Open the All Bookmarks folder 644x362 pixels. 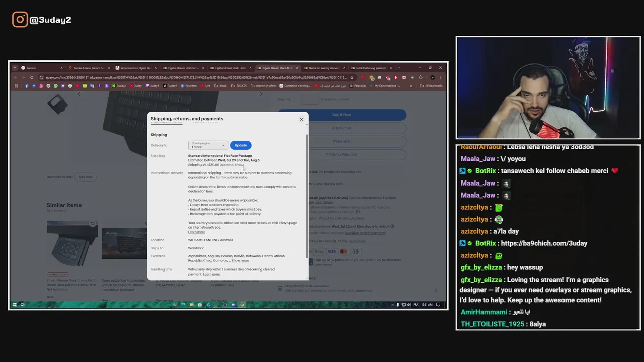(x=431, y=86)
